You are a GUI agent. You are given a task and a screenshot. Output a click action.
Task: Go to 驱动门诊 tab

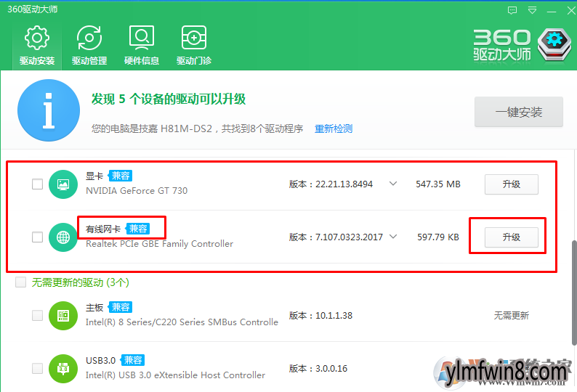coord(194,46)
